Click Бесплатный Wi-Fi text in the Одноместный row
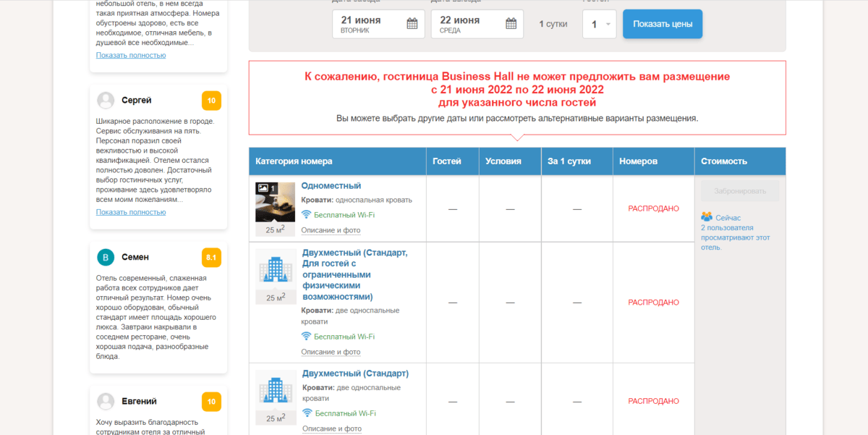Image resolution: width=868 pixels, height=435 pixels. (344, 215)
